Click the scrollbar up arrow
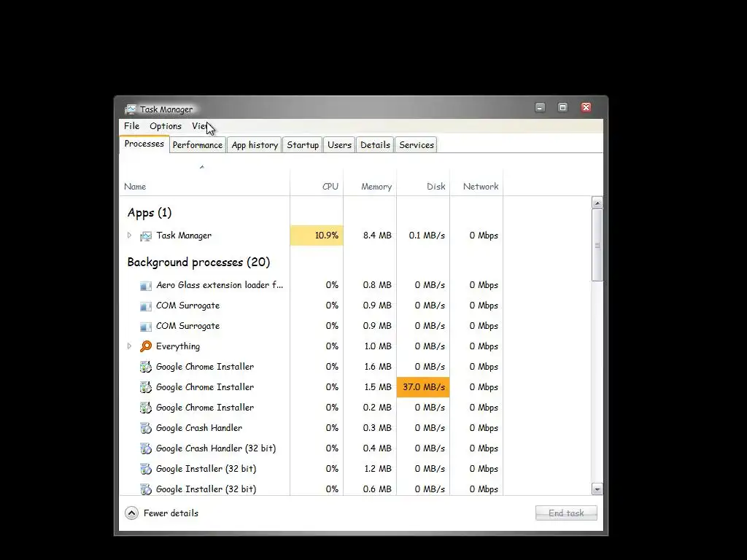 tap(597, 203)
